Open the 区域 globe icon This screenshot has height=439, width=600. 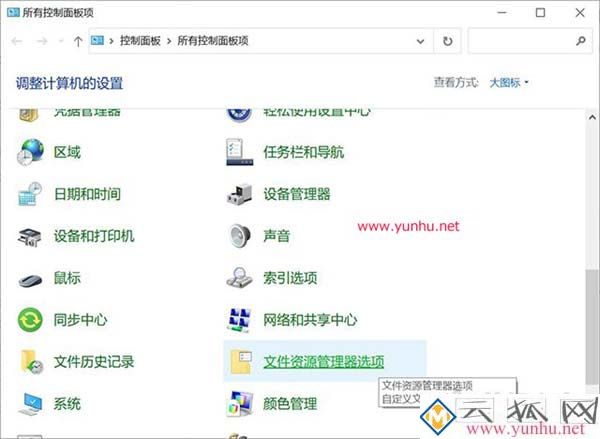(30, 152)
